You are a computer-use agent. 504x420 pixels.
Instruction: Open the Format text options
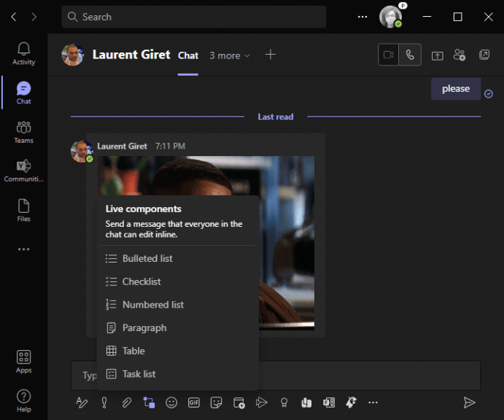(x=81, y=402)
